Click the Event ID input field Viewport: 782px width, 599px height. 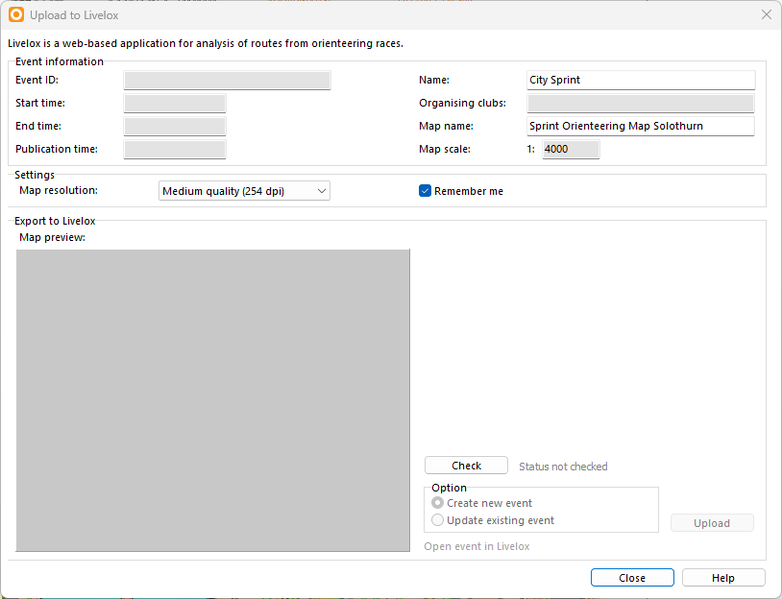pyautogui.click(x=227, y=80)
